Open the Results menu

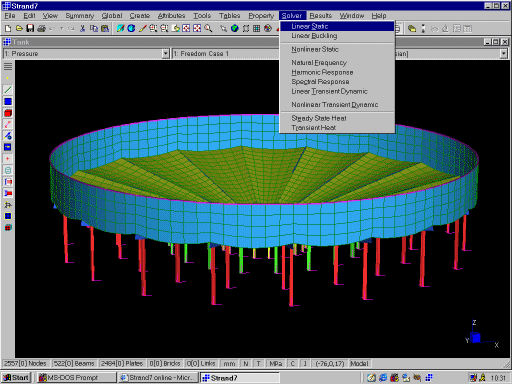pyautogui.click(x=321, y=16)
